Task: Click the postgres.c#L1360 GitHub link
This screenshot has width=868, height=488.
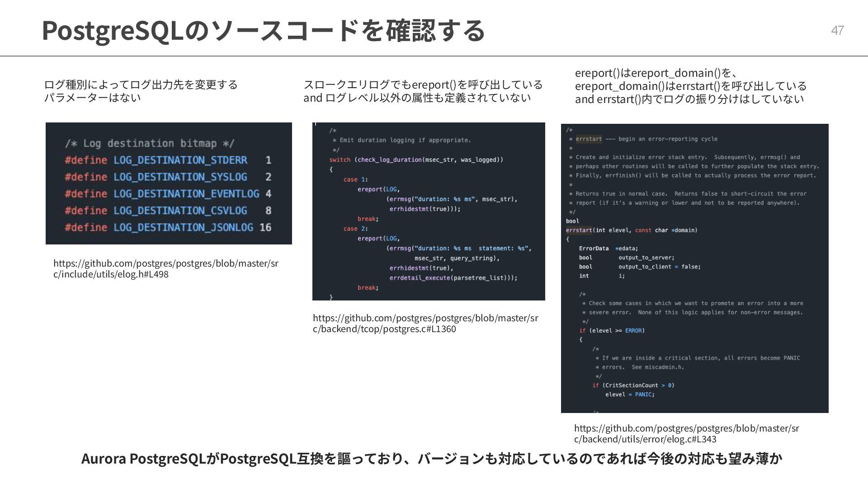Action: [x=425, y=324]
